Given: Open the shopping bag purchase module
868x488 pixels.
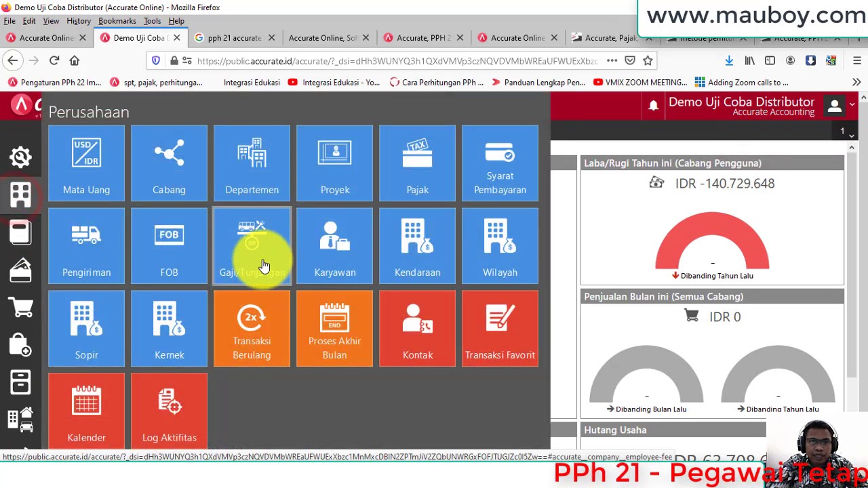Looking at the screenshot, I should pyautogui.click(x=20, y=344).
